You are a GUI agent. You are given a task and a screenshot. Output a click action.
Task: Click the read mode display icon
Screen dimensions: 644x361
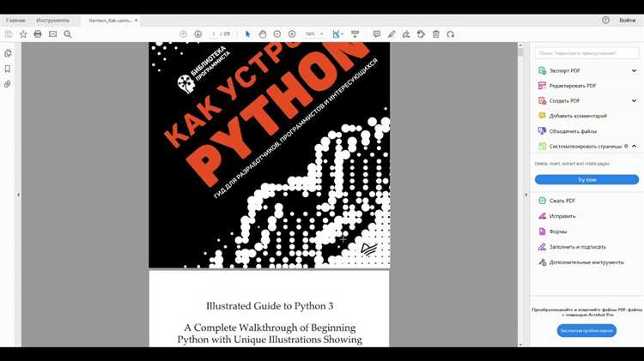(x=355, y=34)
